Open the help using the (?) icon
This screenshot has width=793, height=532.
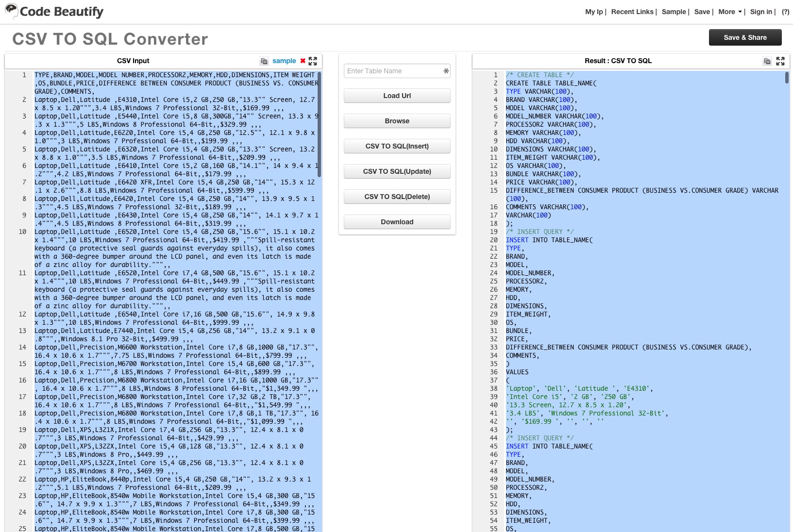[785, 12]
